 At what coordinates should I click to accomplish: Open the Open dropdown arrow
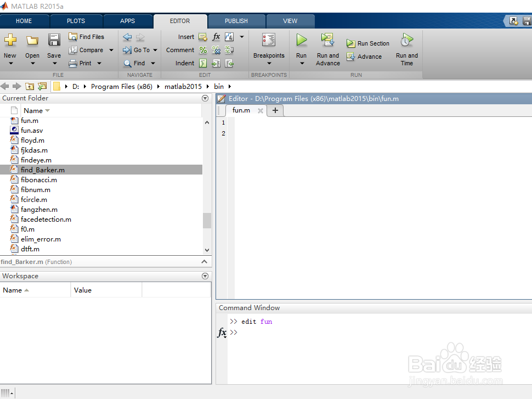[x=32, y=63]
